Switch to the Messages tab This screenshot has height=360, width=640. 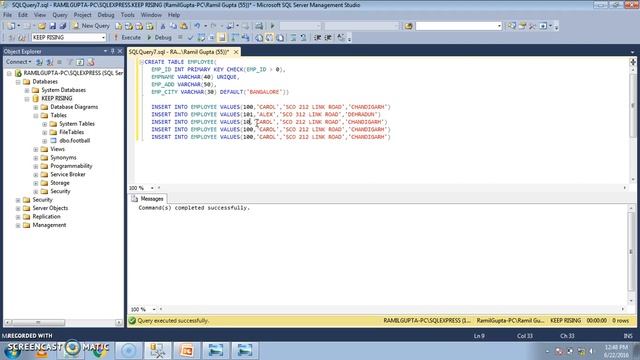click(x=148, y=199)
